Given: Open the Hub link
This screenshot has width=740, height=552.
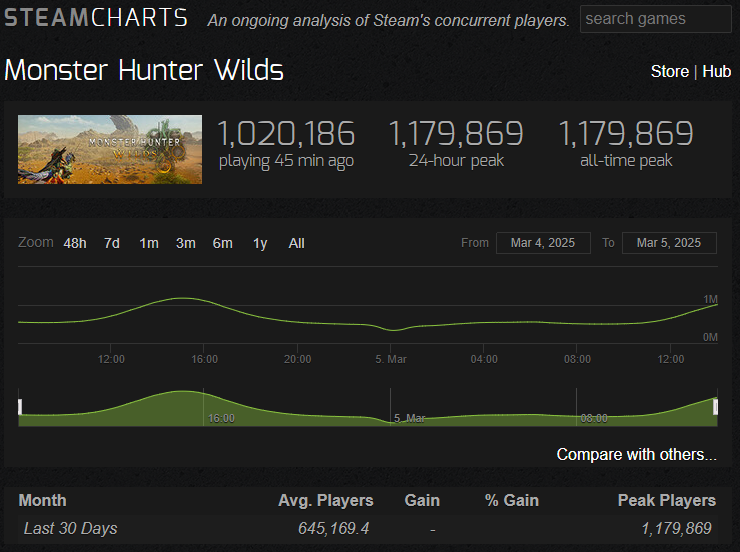Looking at the screenshot, I should tap(716, 71).
